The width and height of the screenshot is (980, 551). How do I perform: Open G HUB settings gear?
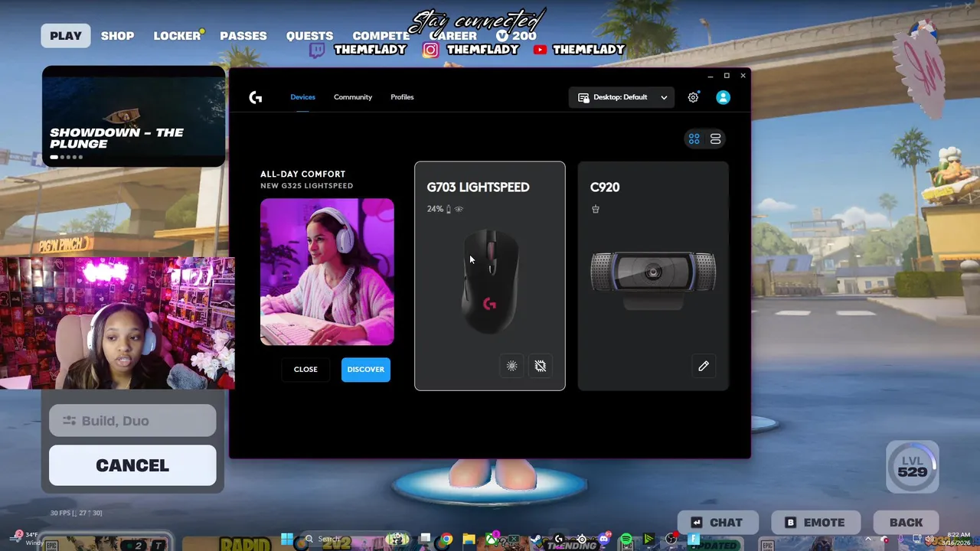pos(693,97)
